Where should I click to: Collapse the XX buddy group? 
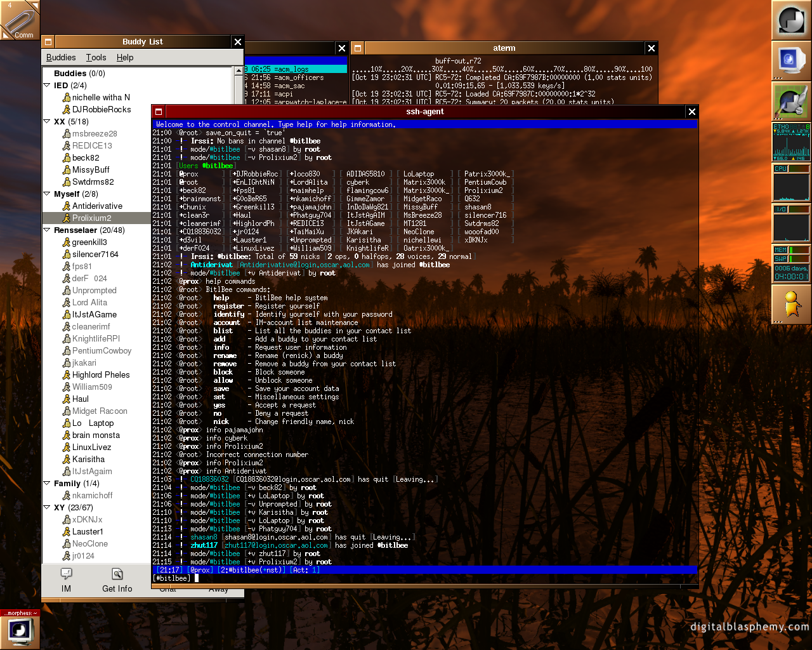pos(46,121)
